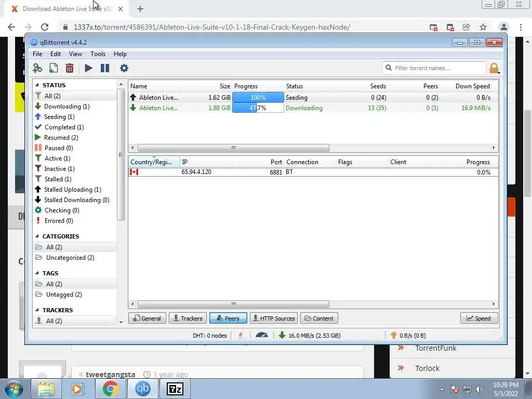This screenshot has width=532, height=399.
Task: Click the 47.7% progress bar
Action: (x=258, y=108)
